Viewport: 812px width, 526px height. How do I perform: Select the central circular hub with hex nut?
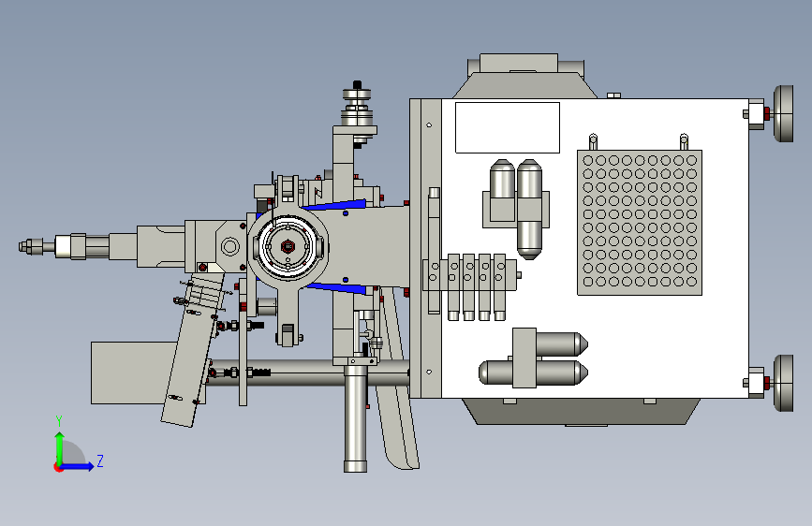(288, 246)
